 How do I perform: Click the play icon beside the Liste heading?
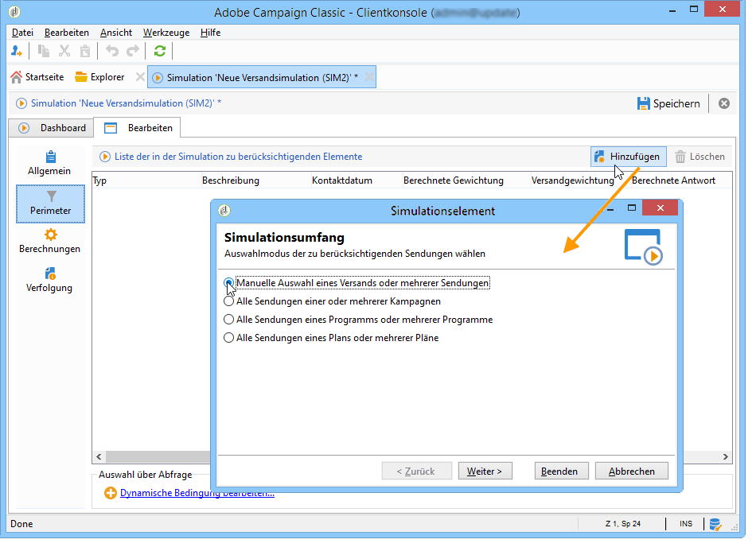click(104, 157)
